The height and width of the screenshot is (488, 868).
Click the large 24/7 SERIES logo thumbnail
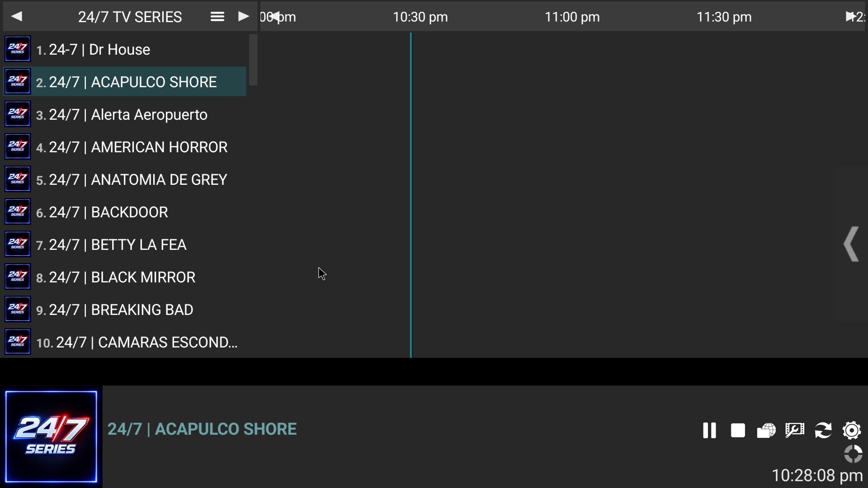pyautogui.click(x=51, y=436)
